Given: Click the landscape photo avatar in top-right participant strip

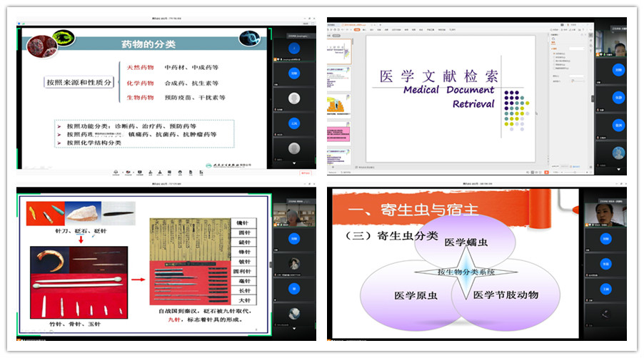Looking at the screenshot, I should pyautogui.click(x=618, y=151).
